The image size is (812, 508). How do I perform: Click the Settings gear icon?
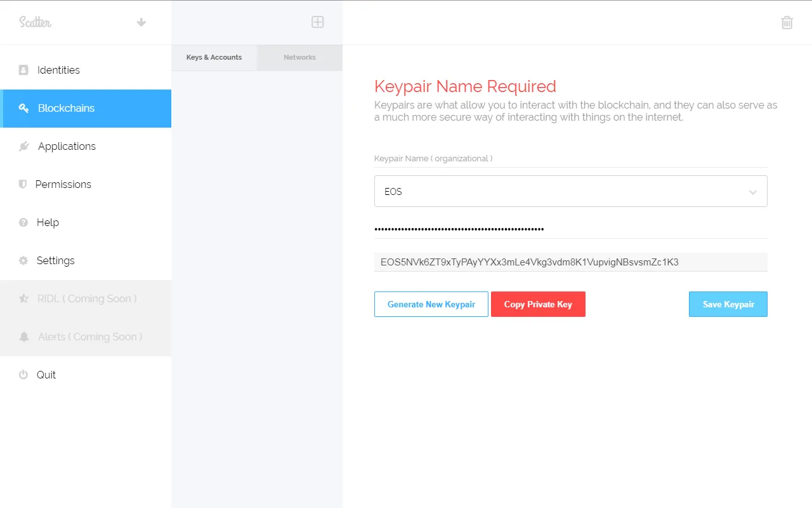click(23, 260)
